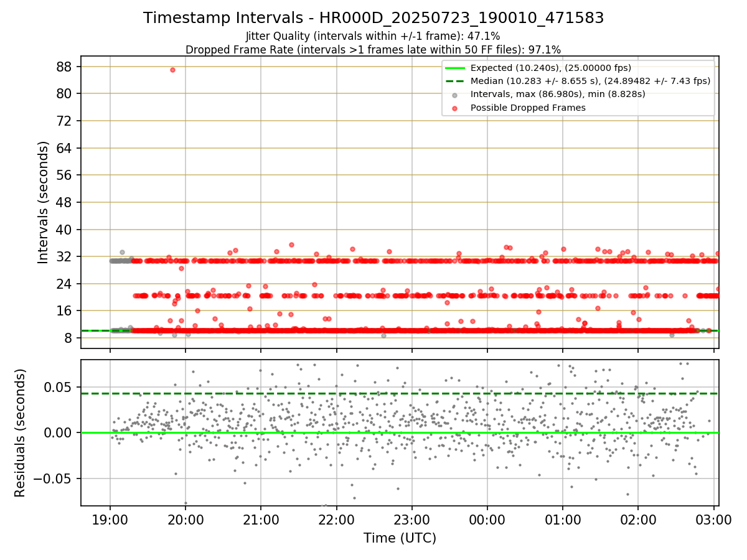Screen dimensions: 747x560
Task: Click the '64' tick on the intervals axis
Action: coord(64,148)
